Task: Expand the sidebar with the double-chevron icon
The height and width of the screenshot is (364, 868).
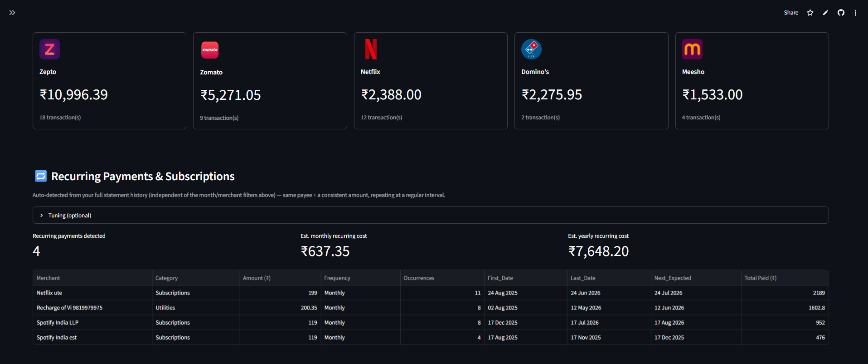Action: [12, 13]
